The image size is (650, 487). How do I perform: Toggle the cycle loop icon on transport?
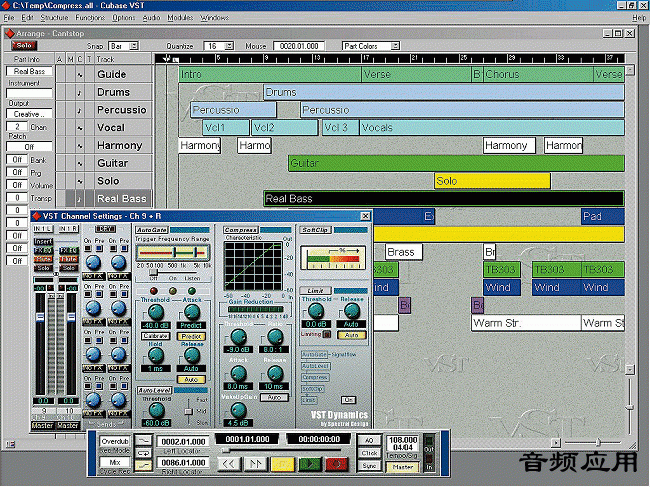pos(143,453)
